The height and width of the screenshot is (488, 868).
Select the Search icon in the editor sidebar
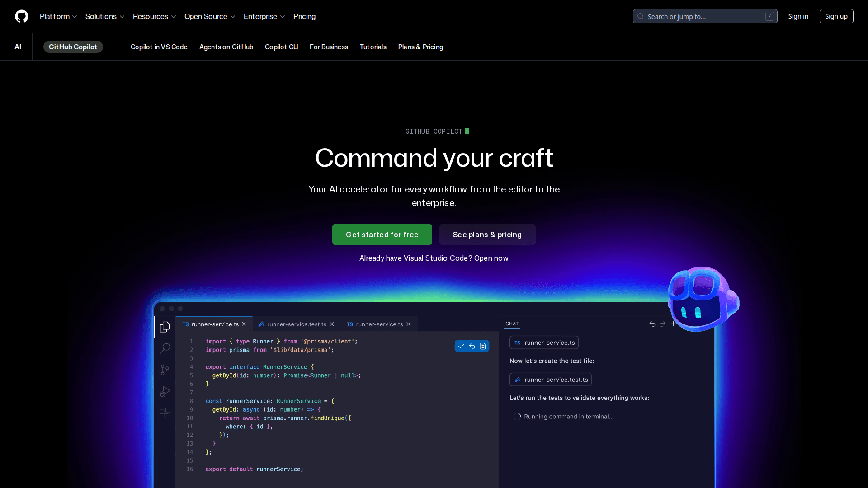165,348
